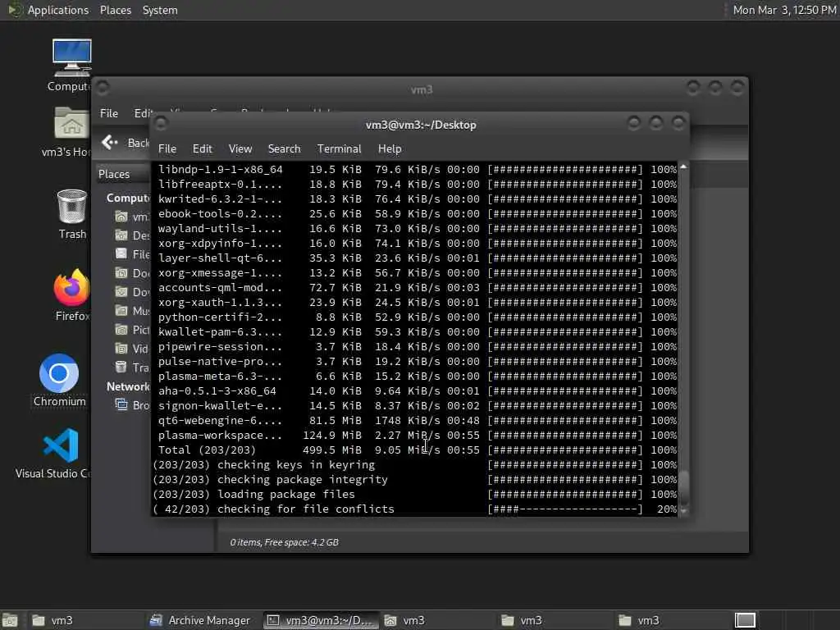Click the clock Mon Mar 3, 12:50 PM
This screenshot has height=630, width=840.
783,10
